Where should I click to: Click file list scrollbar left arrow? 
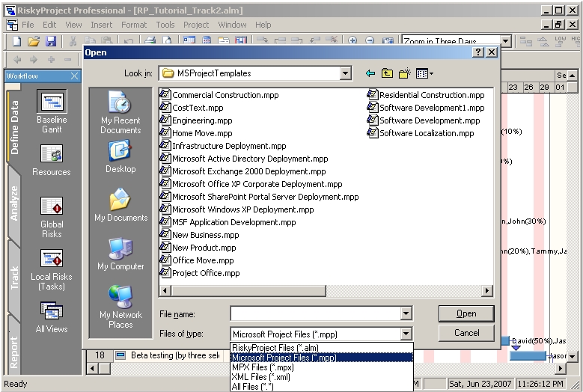point(165,290)
